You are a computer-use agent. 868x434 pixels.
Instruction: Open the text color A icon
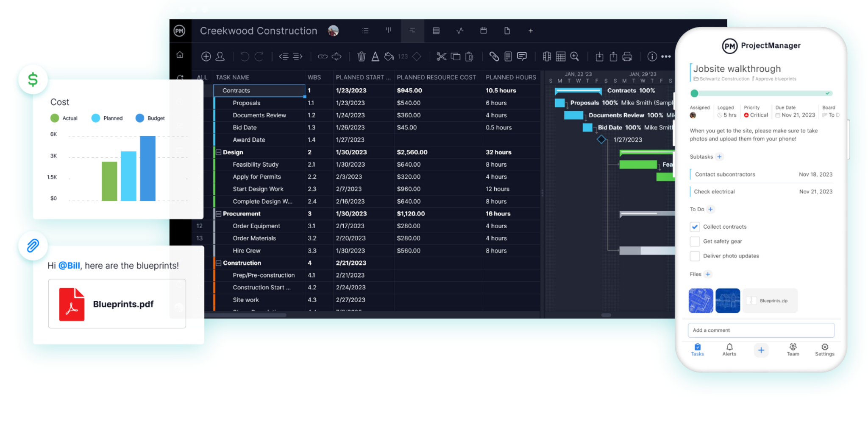[375, 56]
